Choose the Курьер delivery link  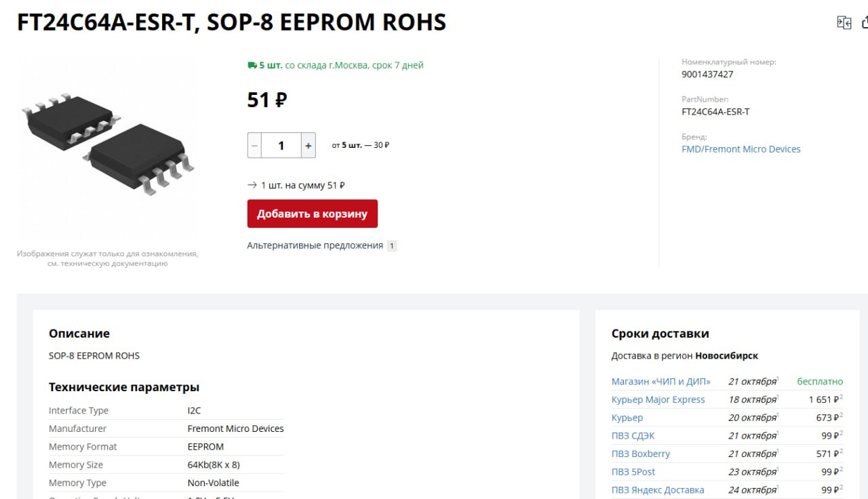[x=627, y=418]
